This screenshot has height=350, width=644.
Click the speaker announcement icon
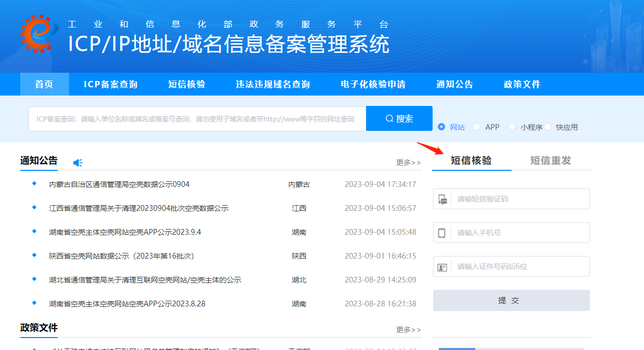point(78,163)
